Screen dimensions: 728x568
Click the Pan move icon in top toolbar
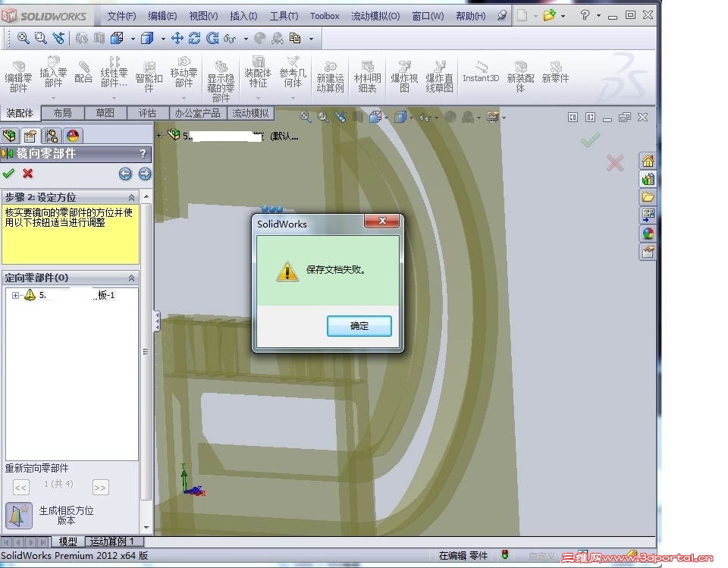pos(177,38)
